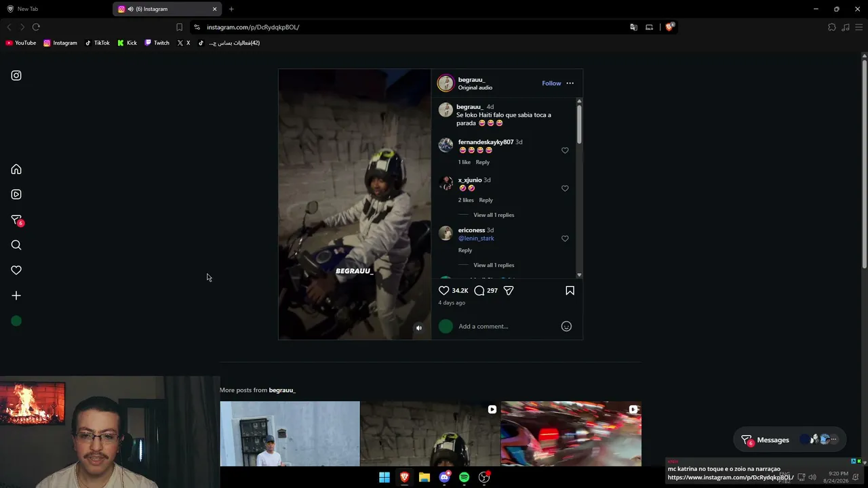View 2 likes on x_xjunio's comment
This screenshot has width=868, height=488.
[x=466, y=201]
